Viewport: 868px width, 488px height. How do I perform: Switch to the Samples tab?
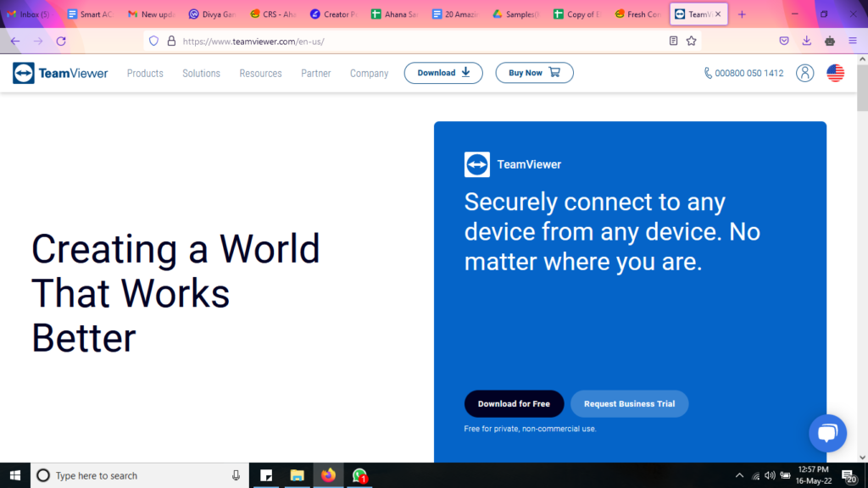(516, 14)
